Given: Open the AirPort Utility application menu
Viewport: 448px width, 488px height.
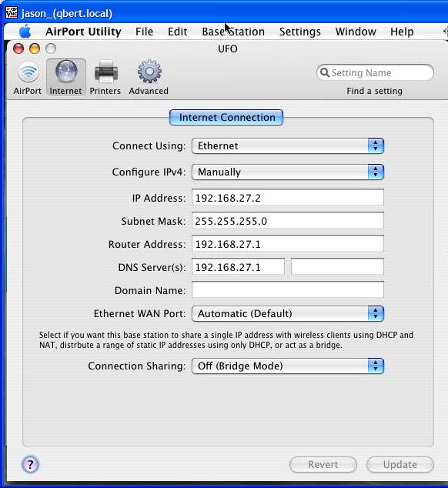Looking at the screenshot, I should 83,32.
